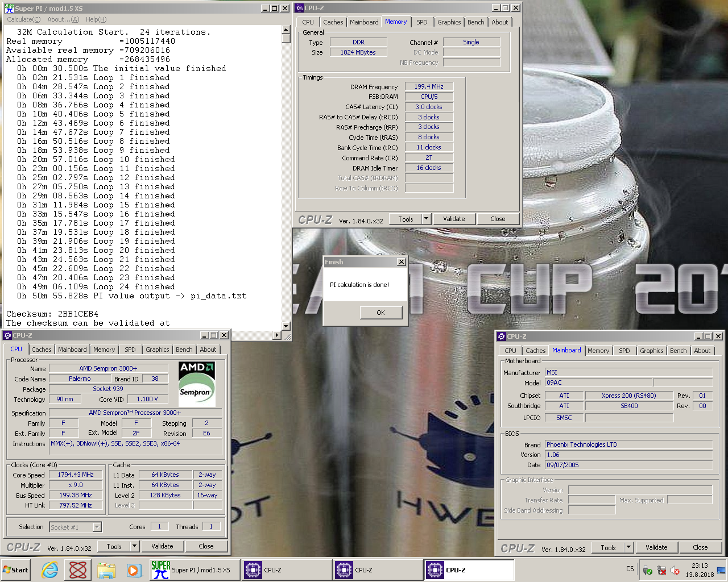Click the CS language indicator
728x582 pixels.
(630, 569)
